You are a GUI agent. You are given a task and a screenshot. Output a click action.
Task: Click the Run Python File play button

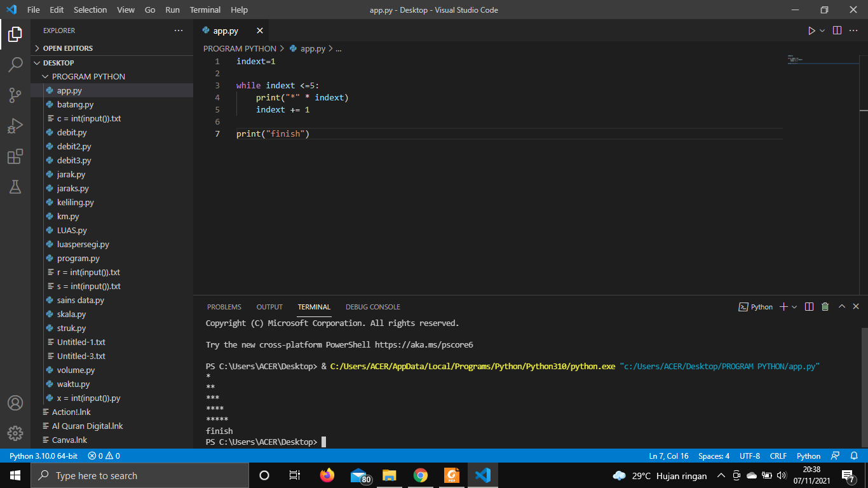pyautogui.click(x=811, y=30)
